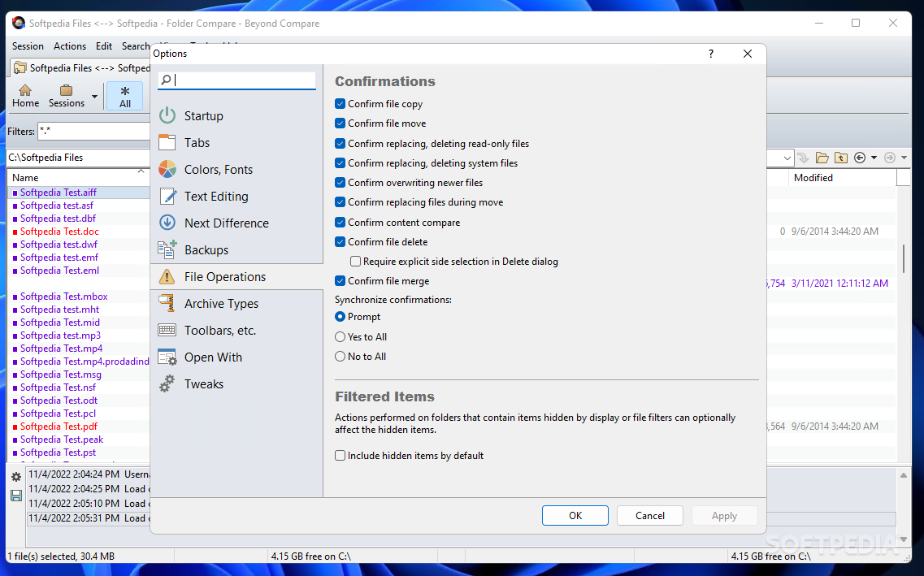The image size is (924, 576).
Task: Open the Tabs options category
Action: (x=237, y=142)
